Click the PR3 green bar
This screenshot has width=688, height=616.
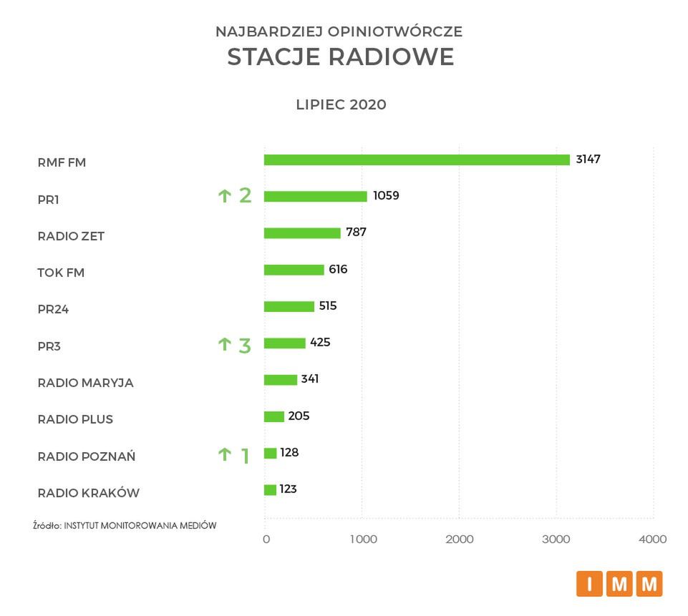coord(285,343)
